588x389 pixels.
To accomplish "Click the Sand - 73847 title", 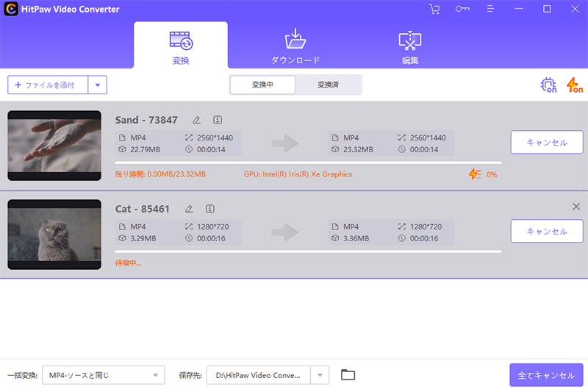I will click(146, 120).
